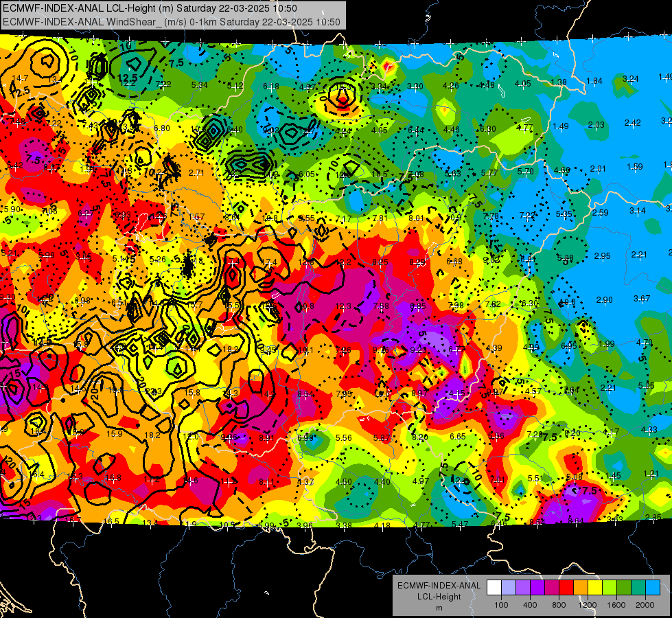The image size is (672, 618).
Task: Click the legend tick label 1600
Action: click(616, 605)
